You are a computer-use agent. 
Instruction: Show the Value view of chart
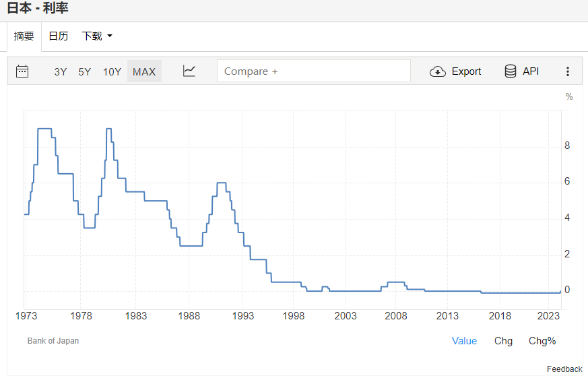pyautogui.click(x=464, y=341)
